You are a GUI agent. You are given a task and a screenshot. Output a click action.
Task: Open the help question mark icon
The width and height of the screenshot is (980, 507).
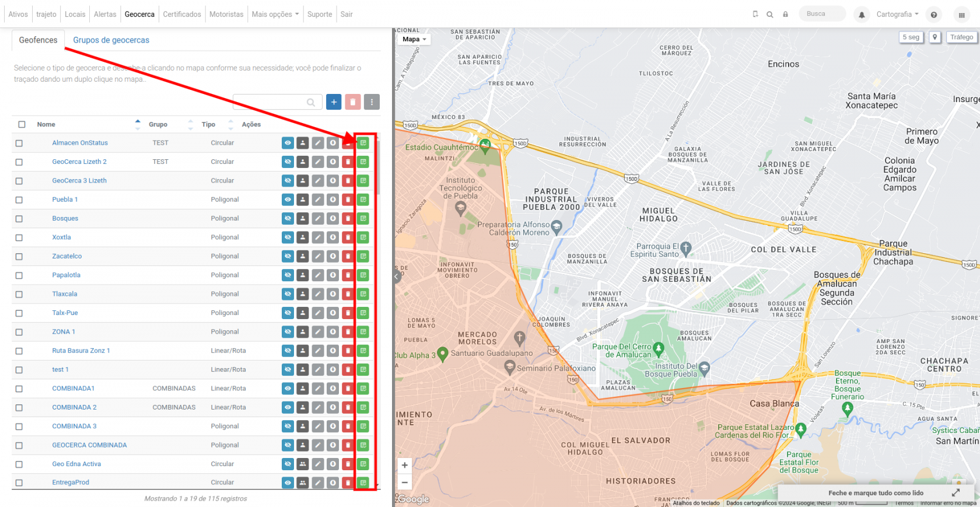point(934,15)
